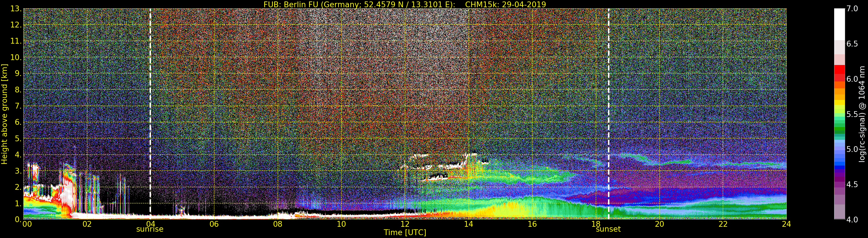Click the '20' tick on time axis
Viewport: 868px width, 238px height.
coord(659,224)
